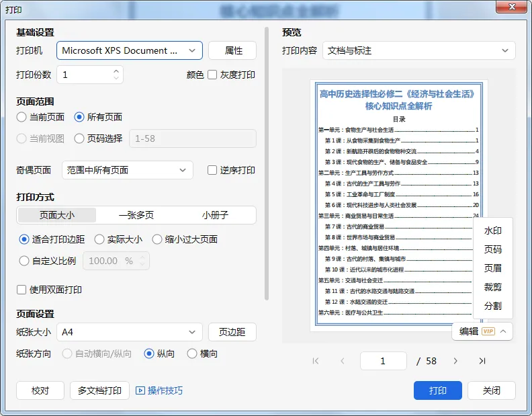Click the 关闭 button
532x416 pixels.
(x=492, y=390)
